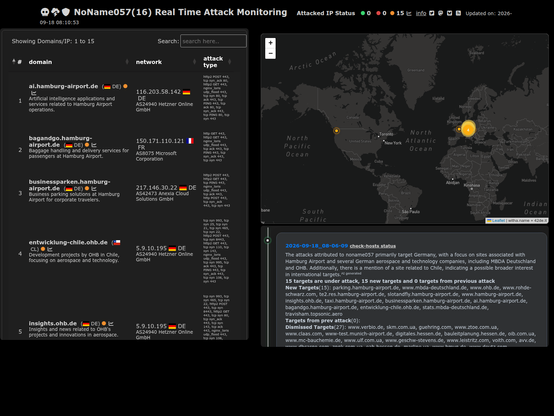Open chart icon under ai.hamburg-airport.de
The height and width of the screenshot is (416, 554).
pos(34,93)
